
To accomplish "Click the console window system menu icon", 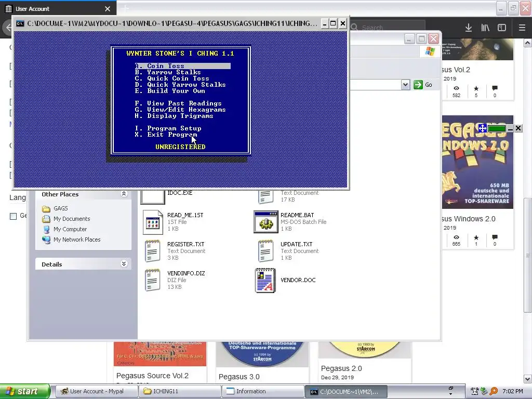I will point(20,23).
